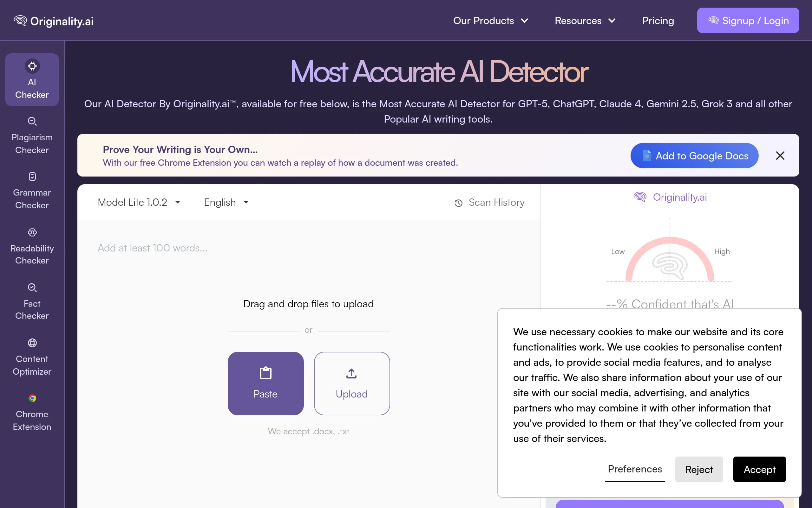Open the Fact Checker sidebar tool
This screenshot has height=508, width=812.
point(32,302)
